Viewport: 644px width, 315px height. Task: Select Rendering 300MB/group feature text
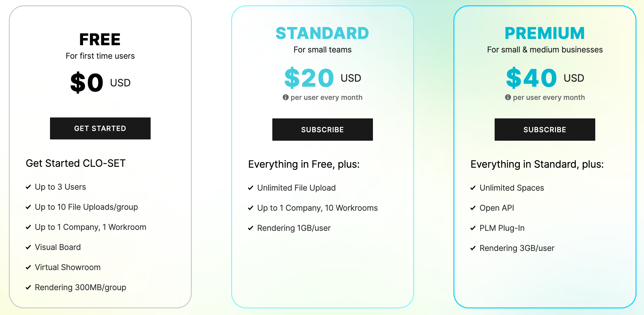80,287
